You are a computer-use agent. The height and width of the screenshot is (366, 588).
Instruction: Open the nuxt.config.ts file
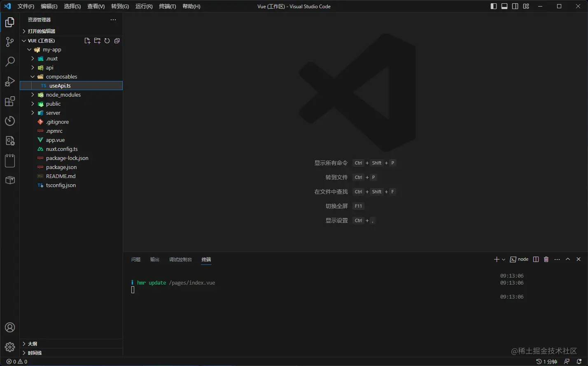[x=71, y=149]
